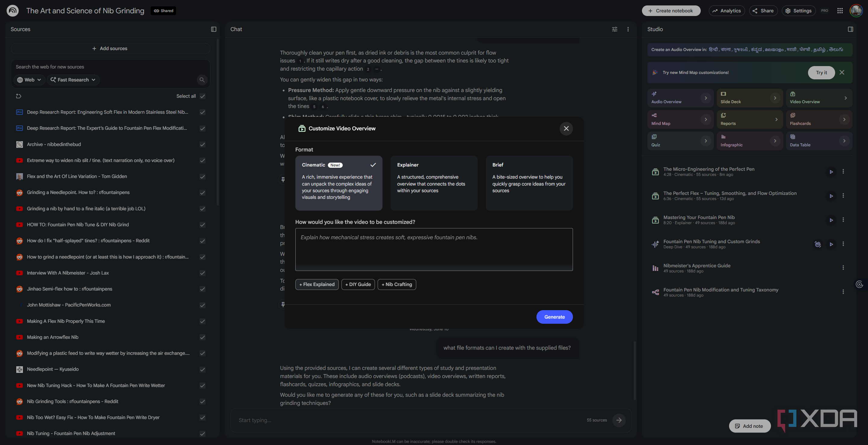Screen dimensions: 868x445
Task: Add the DIY Guide suggestion chip
Action: 358,284
